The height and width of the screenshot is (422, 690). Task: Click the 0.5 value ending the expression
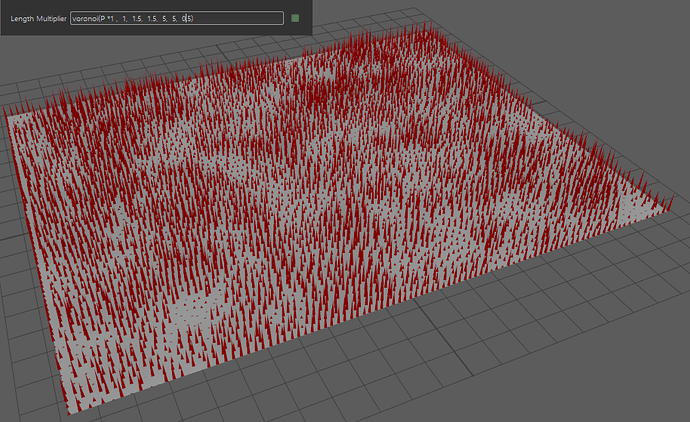[187, 18]
